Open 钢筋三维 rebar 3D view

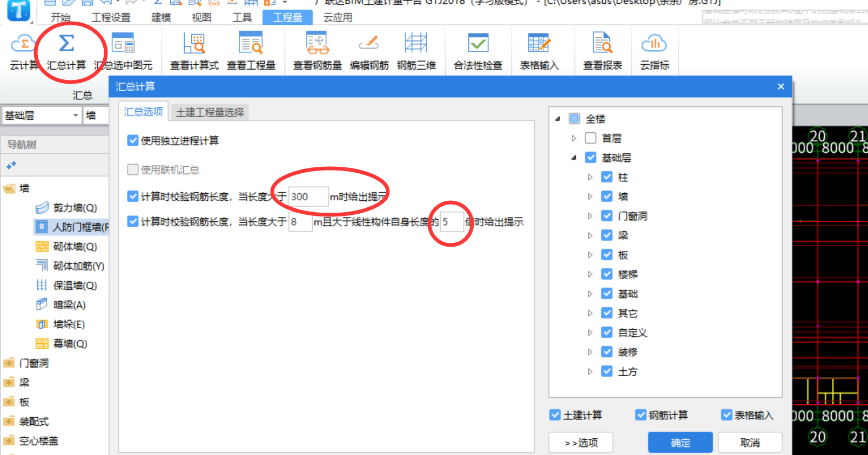pyautogui.click(x=416, y=52)
